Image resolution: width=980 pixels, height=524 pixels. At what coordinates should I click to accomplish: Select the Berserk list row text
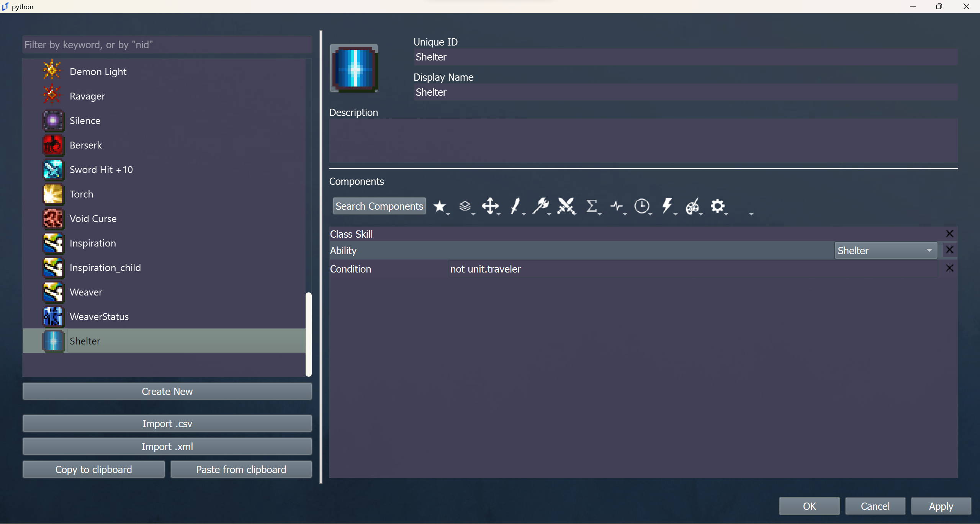(86, 145)
